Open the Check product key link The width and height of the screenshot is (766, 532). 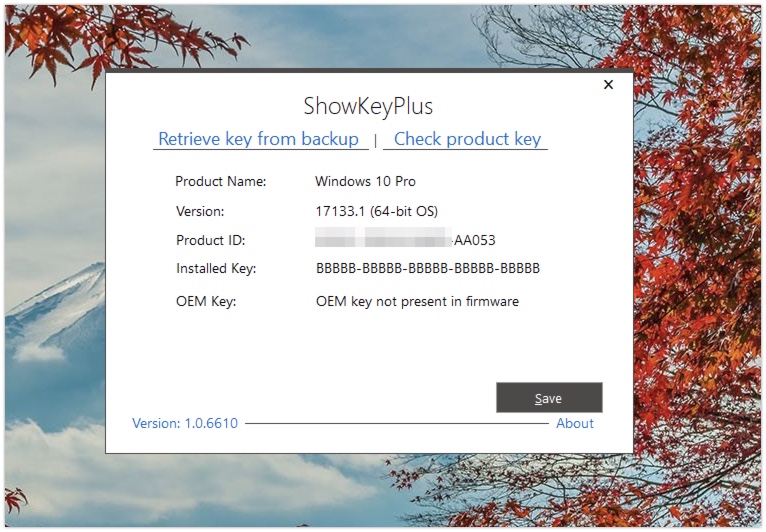pos(467,139)
